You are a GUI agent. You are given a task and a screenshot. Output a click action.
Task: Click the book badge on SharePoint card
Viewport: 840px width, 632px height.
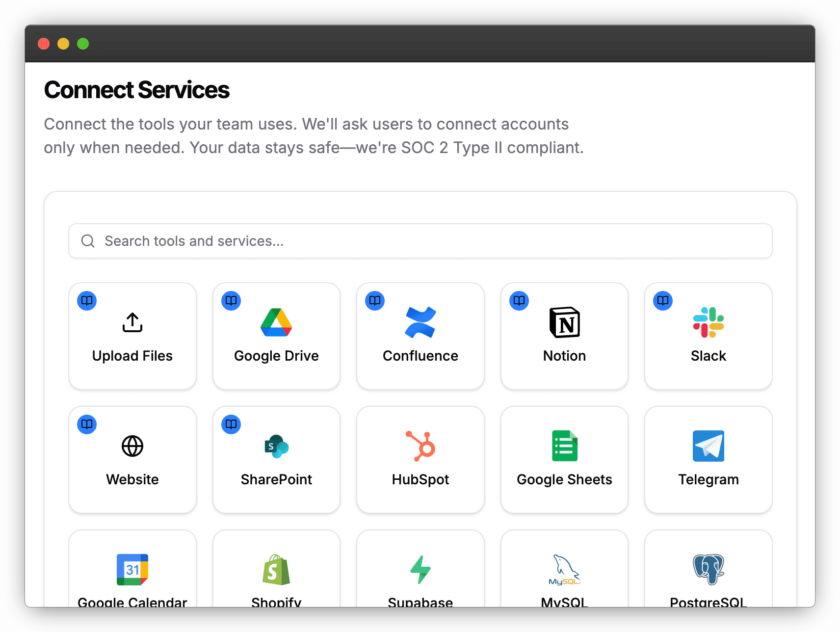coord(231,424)
